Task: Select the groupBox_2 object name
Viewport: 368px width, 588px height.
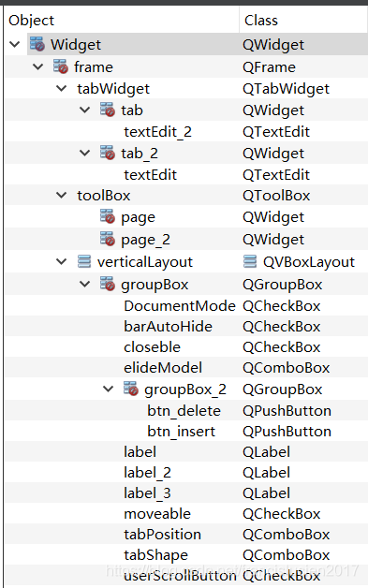Action: coord(185,390)
